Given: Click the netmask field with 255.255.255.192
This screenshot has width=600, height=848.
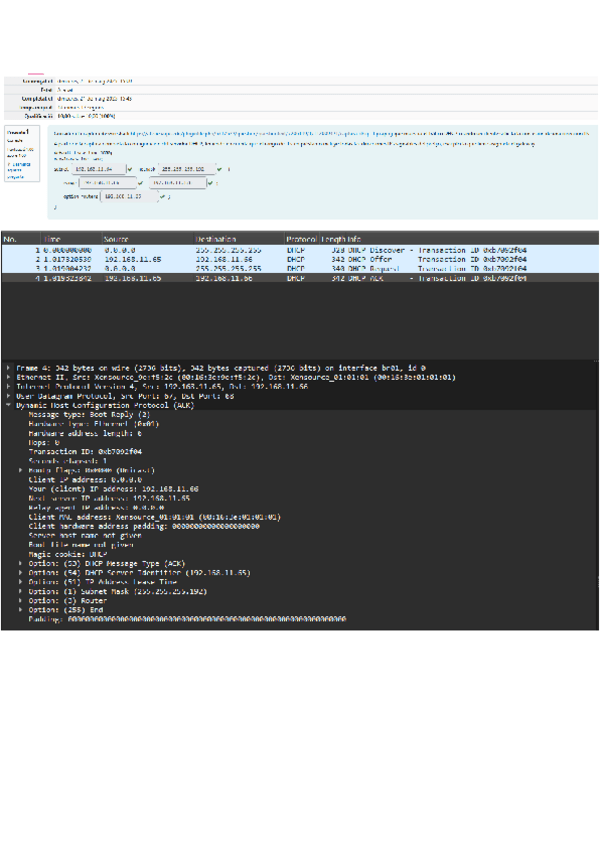Looking at the screenshot, I should coord(190,170).
